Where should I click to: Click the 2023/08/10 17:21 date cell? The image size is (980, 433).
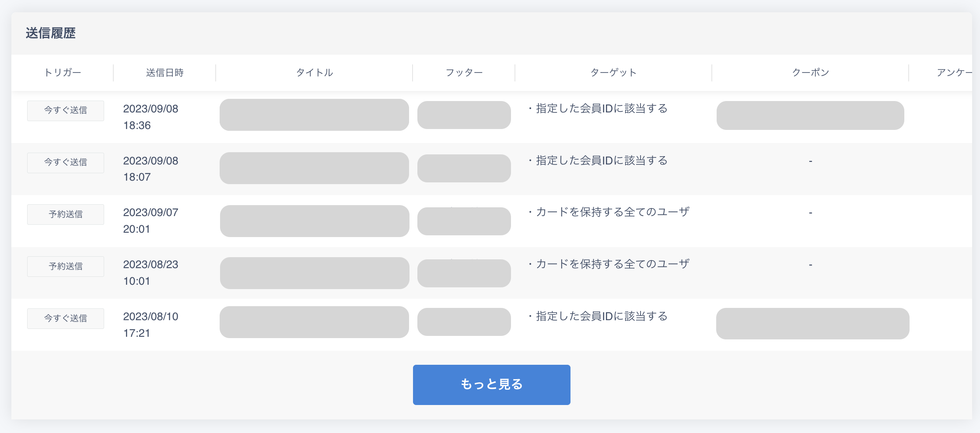coord(150,325)
